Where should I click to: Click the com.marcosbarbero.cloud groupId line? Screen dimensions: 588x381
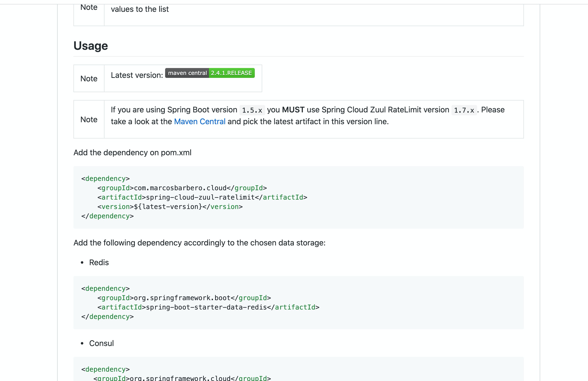click(182, 188)
